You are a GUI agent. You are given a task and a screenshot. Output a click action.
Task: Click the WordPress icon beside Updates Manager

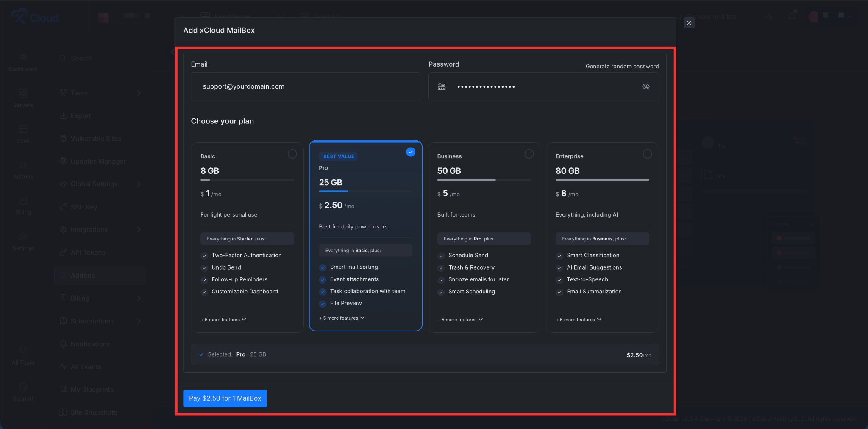(63, 161)
